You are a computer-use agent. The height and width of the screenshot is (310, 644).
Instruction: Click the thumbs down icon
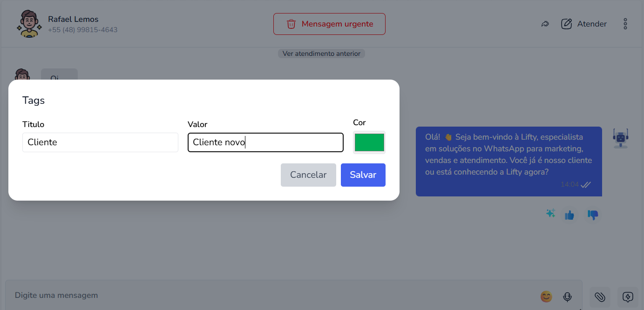[x=593, y=215]
